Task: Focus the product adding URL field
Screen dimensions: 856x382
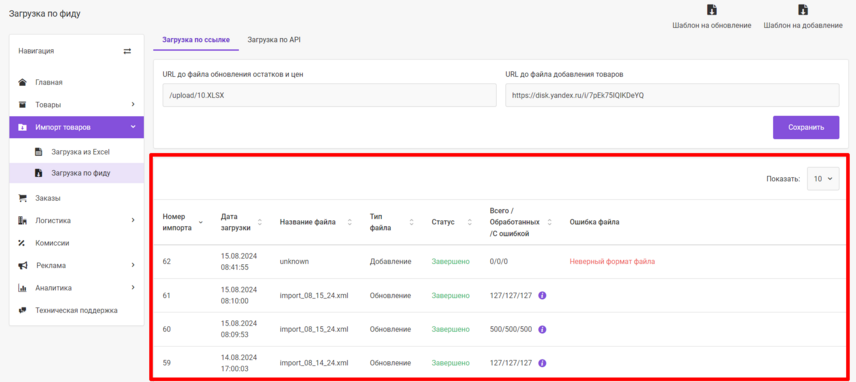Action: pyautogui.click(x=672, y=95)
